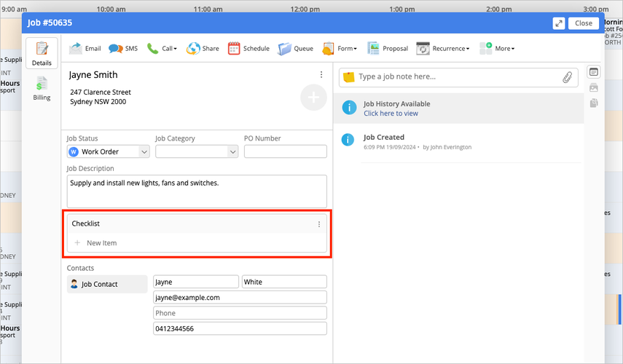623x364 pixels.
Task: Click the Email envelope icon
Action: pyautogui.click(x=75, y=49)
